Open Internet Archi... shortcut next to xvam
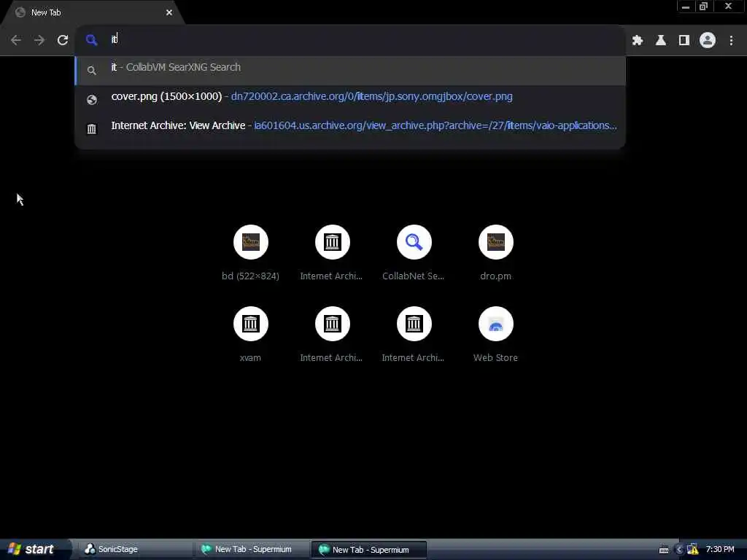Screen dimensions: 747x560 tap(332, 335)
